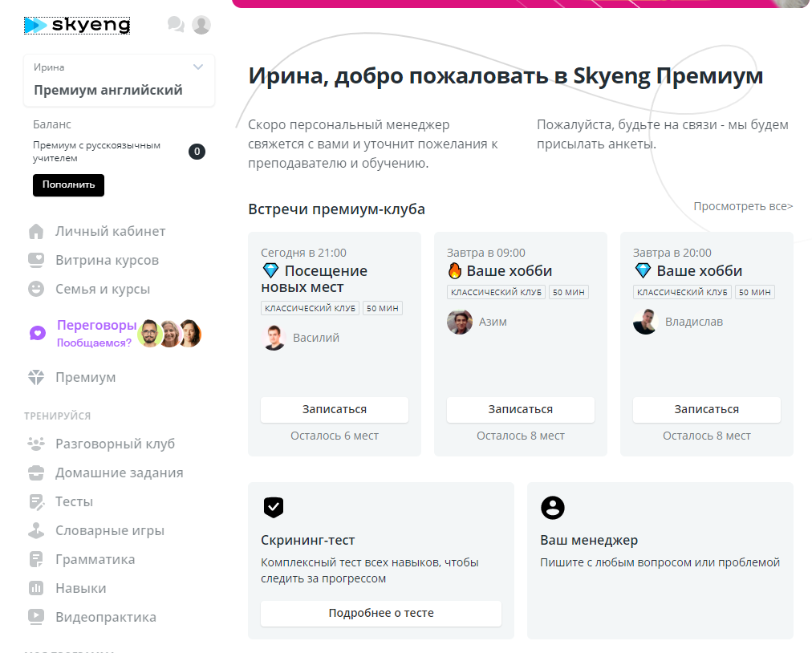This screenshot has width=812, height=653.
Task: Open Переговоры section
Action: tap(97, 325)
